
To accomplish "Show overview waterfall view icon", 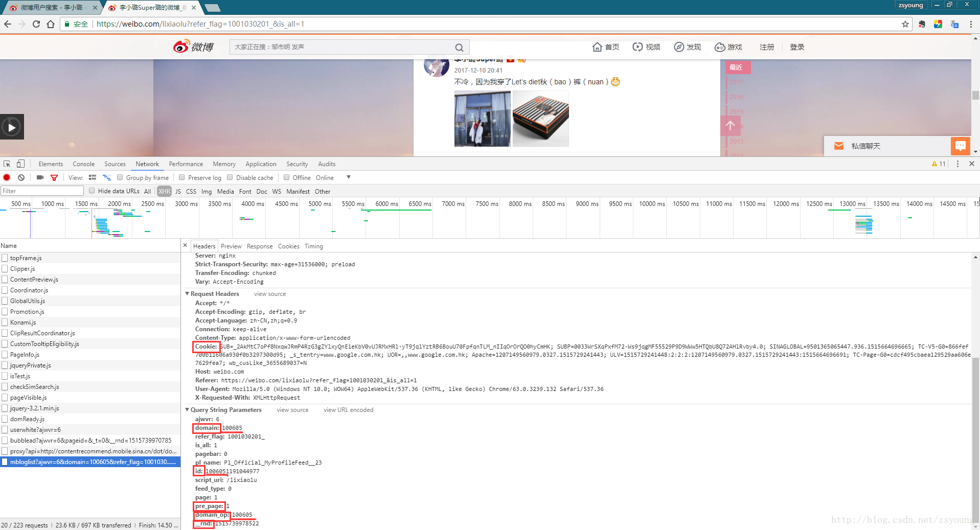I will pyautogui.click(x=107, y=177).
